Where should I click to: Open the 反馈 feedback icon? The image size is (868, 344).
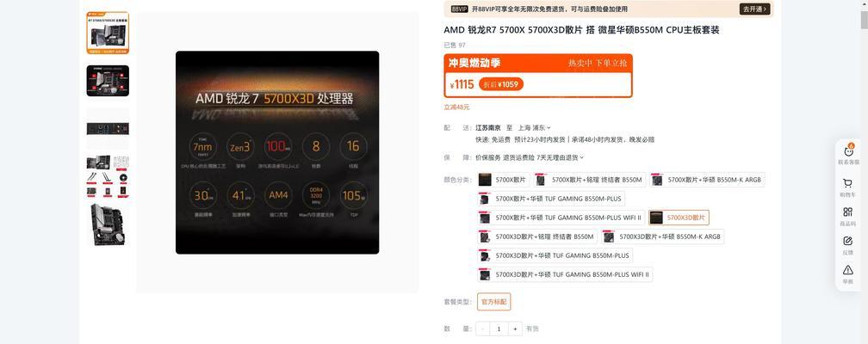847,245
